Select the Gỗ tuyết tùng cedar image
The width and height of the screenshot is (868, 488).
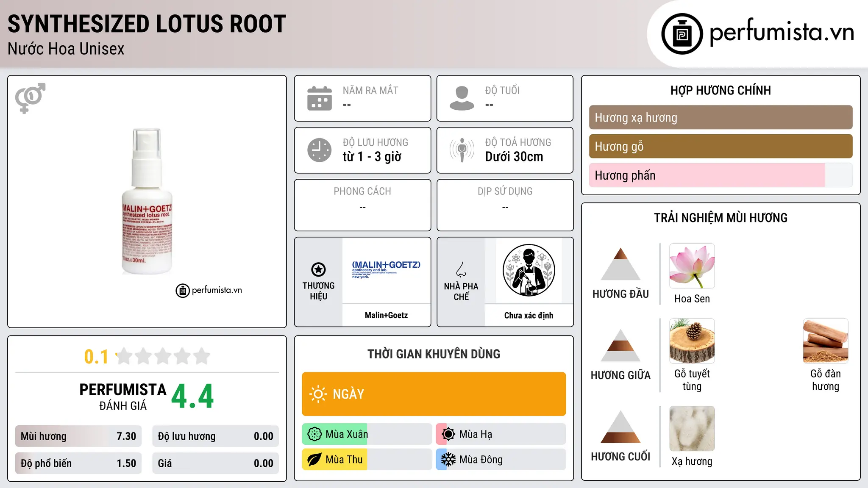[x=692, y=341]
